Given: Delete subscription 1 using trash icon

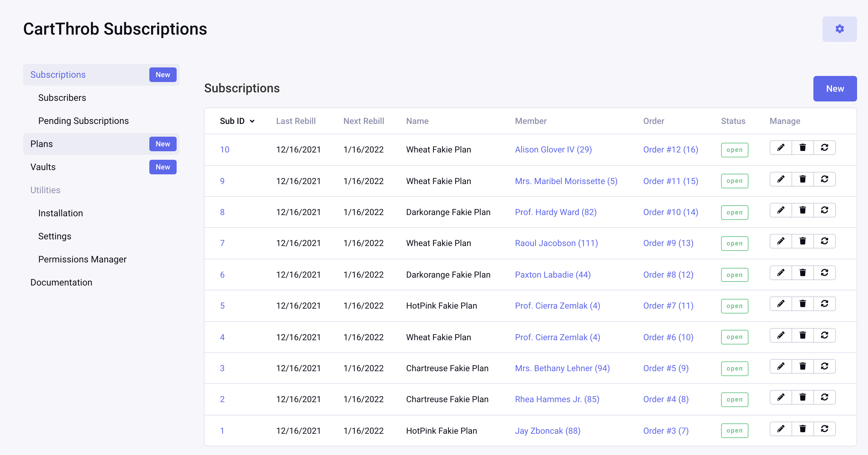Looking at the screenshot, I should point(803,429).
